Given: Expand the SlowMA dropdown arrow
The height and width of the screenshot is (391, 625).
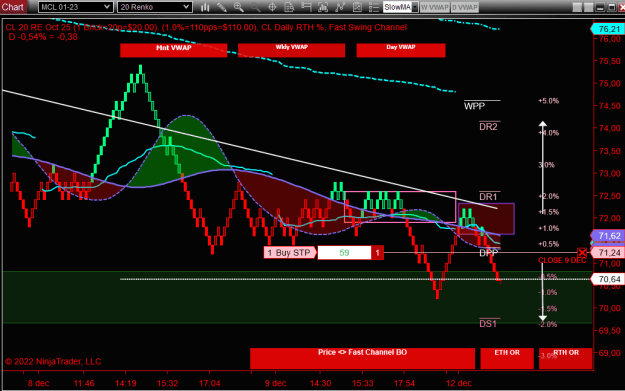Looking at the screenshot, I should [x=415, y=7].
